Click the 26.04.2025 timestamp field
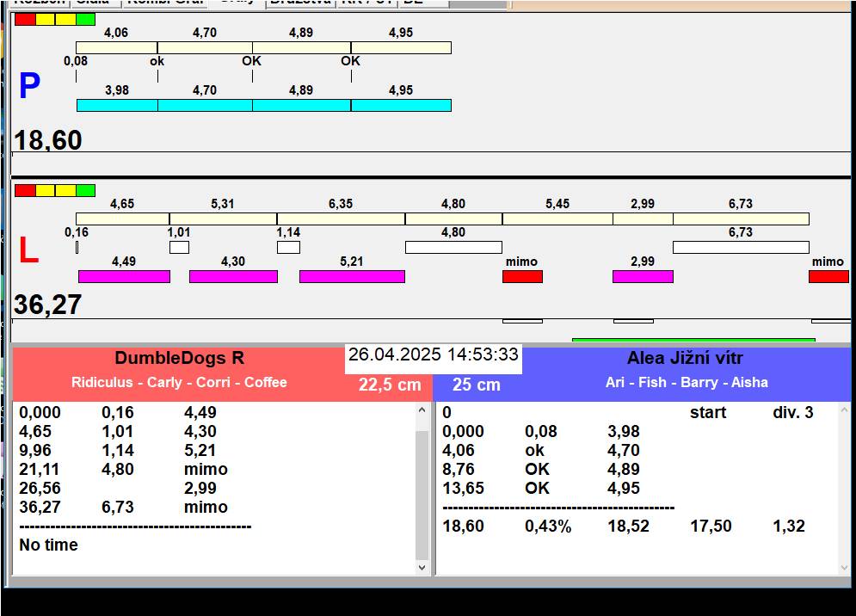This screenshot has width=856, height=616. pyautogui.click(x=434, y=354)
